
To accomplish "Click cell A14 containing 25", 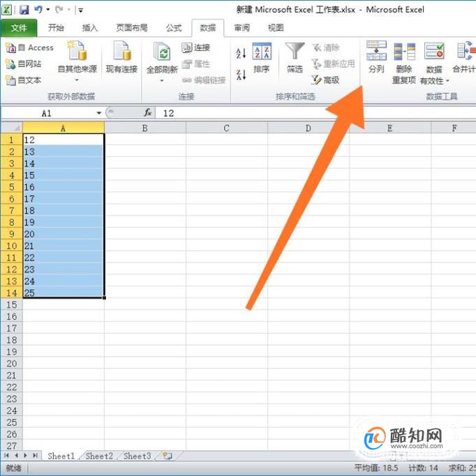I will click(64, 293).
